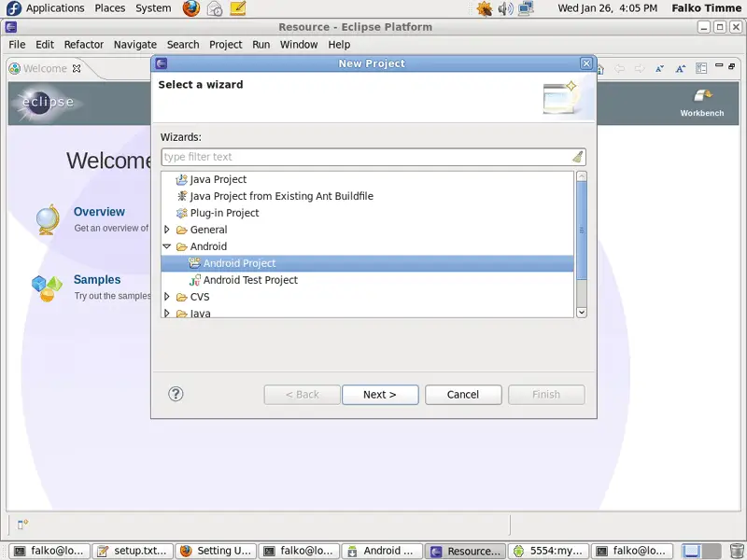Click the Next > button
The image size is (747, 560).
click(380, 395)
